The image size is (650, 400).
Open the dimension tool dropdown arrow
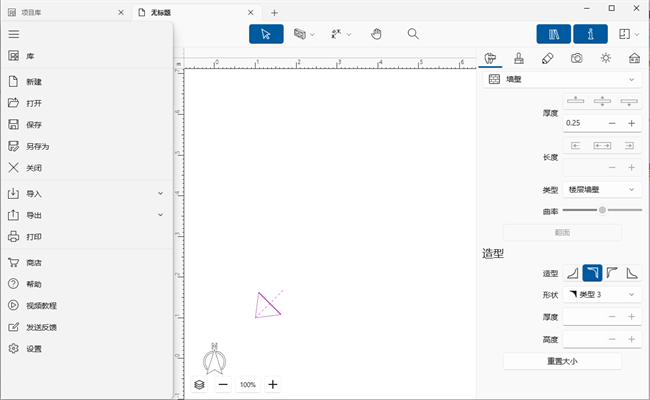[x=349, y=34]
